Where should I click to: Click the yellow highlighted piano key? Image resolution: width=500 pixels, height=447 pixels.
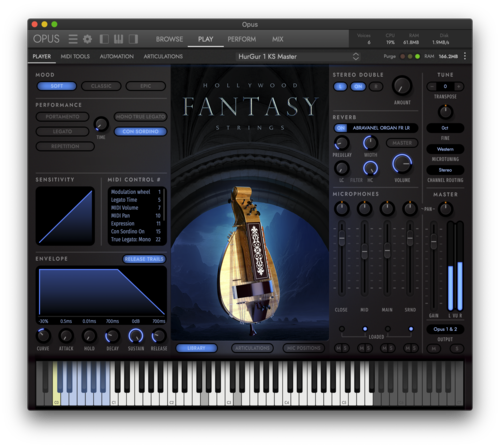click(x=56, y=383)
